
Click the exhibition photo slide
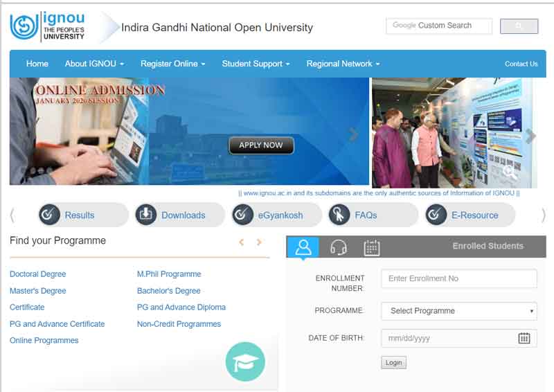455,133
